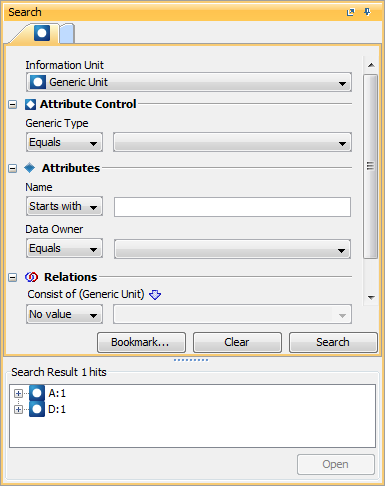Open the Information Unit Generic Unit dropdown
Image resolution: width=385 pixels, height=486 pixels.
point(189,82)
